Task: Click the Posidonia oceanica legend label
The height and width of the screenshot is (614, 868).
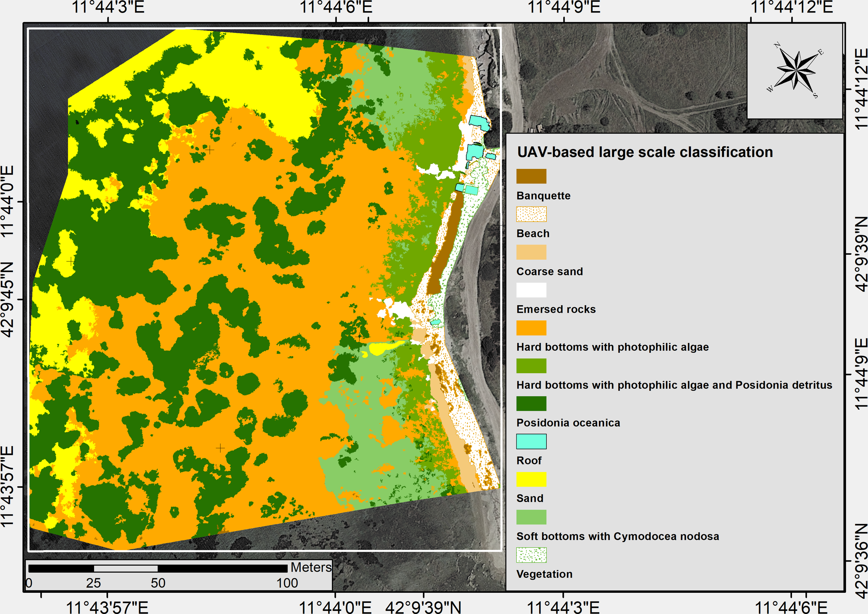Action: pyautogui.click(x=568, y=423)
